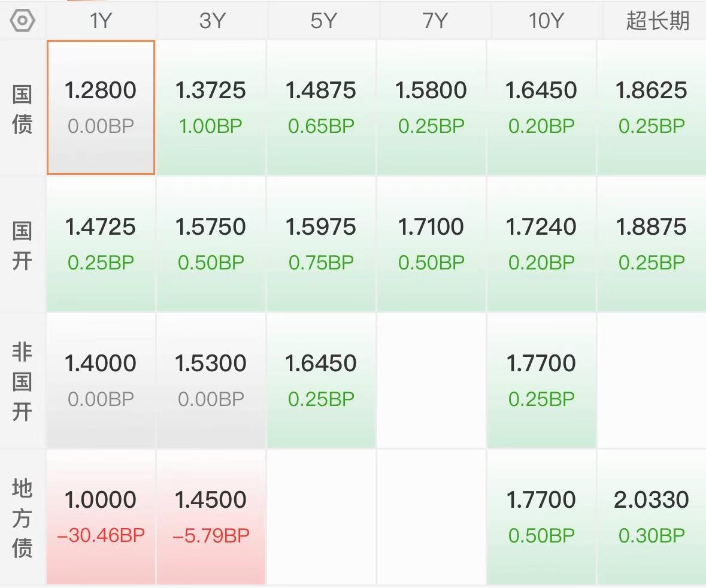
Task: Click the 地方债 row label
Action: coord(22,518)
